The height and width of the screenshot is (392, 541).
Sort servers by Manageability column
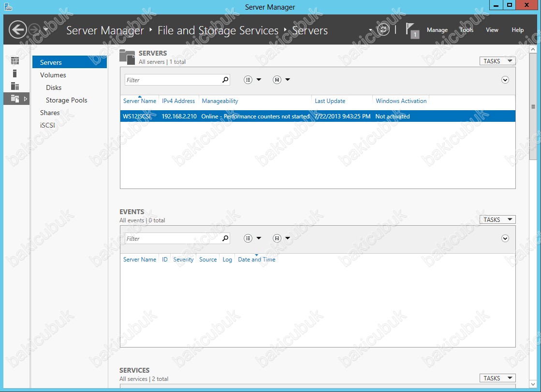click(x=220, y=101)
